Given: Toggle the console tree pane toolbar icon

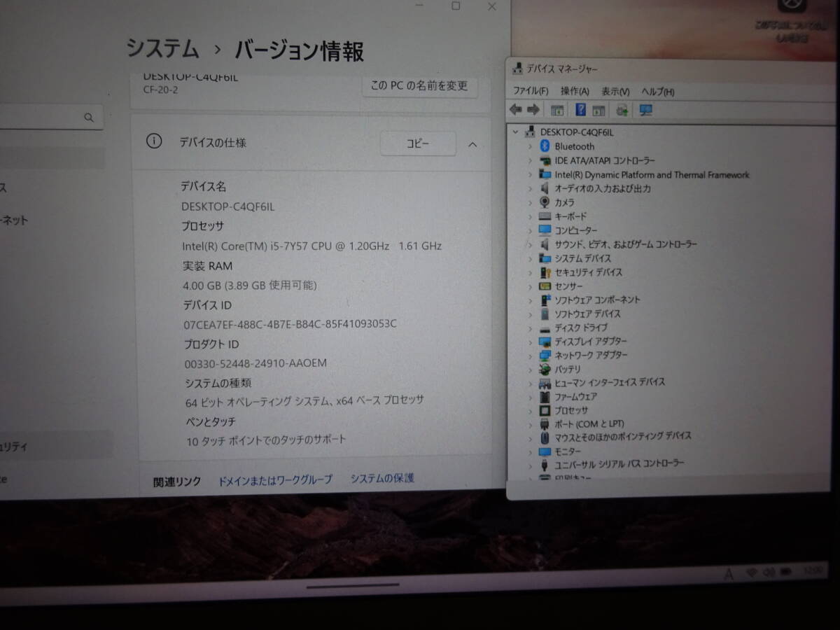Looking at the screenshot, I should pyautogui.click(x=558, y=110).
